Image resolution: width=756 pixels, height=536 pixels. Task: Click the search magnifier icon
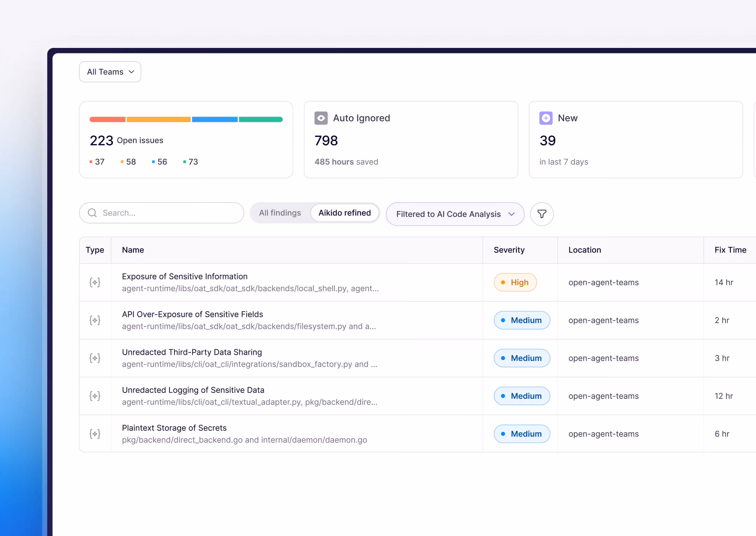tap(92, 213)
